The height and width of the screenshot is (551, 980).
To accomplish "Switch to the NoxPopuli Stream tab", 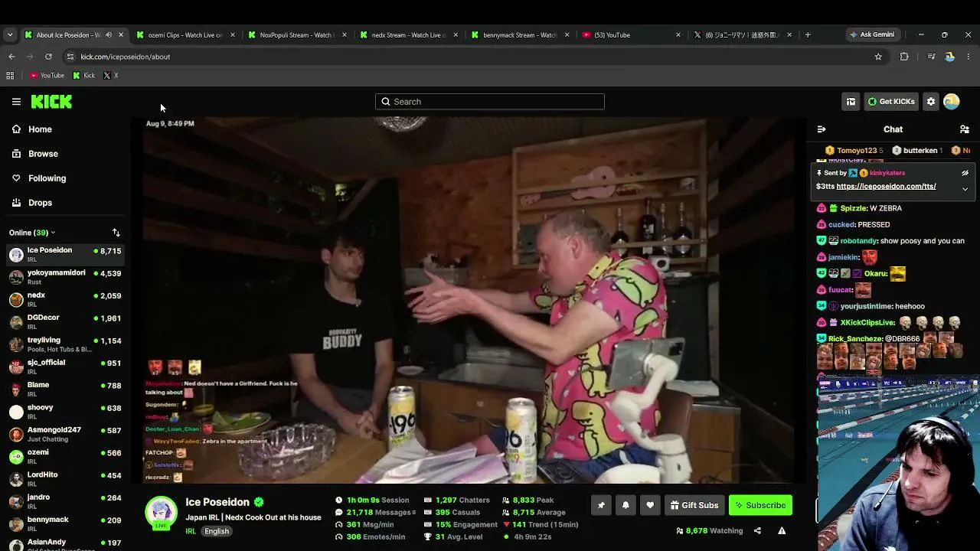I will coord(297,34).
